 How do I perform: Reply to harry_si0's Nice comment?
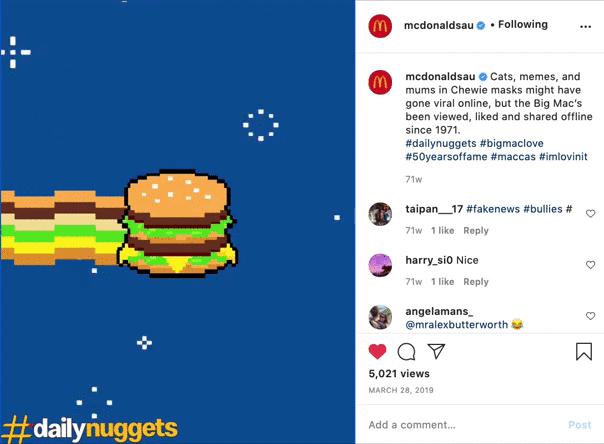click(x=476, y=282)
